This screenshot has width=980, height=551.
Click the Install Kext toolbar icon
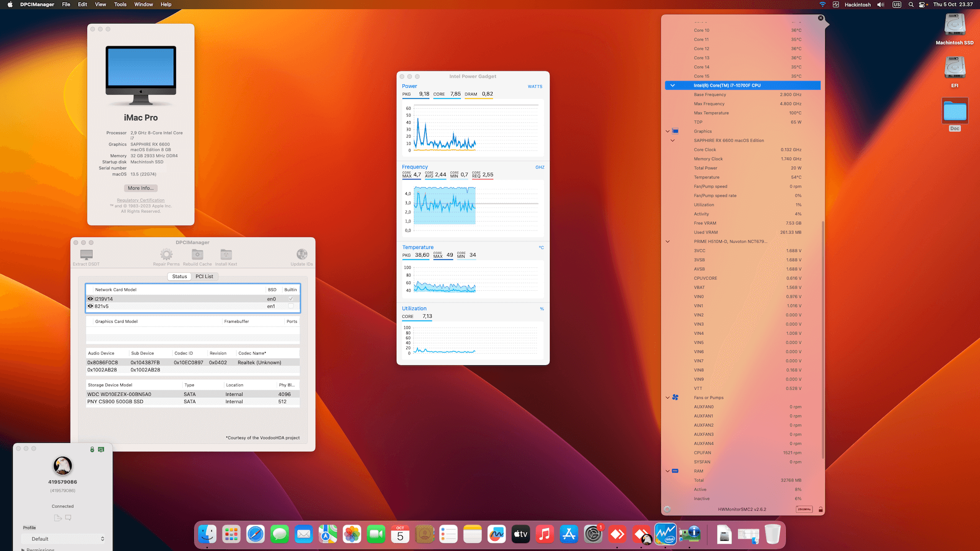point(226,255)
